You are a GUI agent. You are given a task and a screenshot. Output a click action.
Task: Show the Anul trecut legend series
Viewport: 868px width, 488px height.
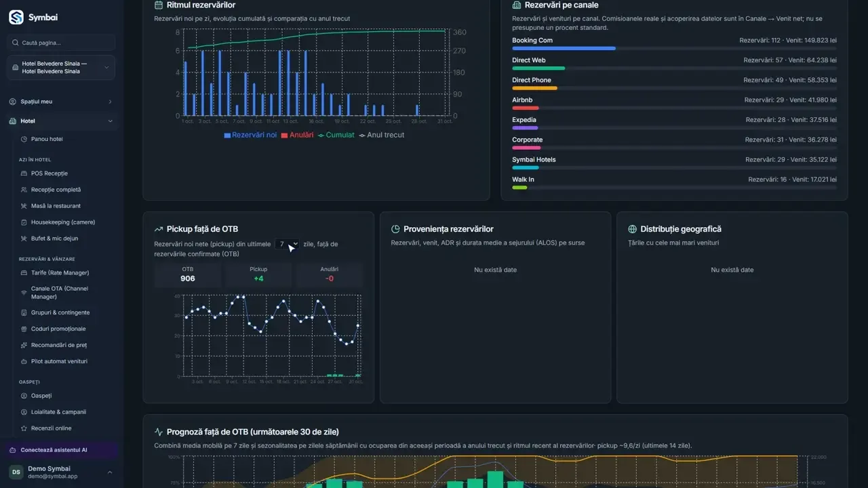click(382, 135)
